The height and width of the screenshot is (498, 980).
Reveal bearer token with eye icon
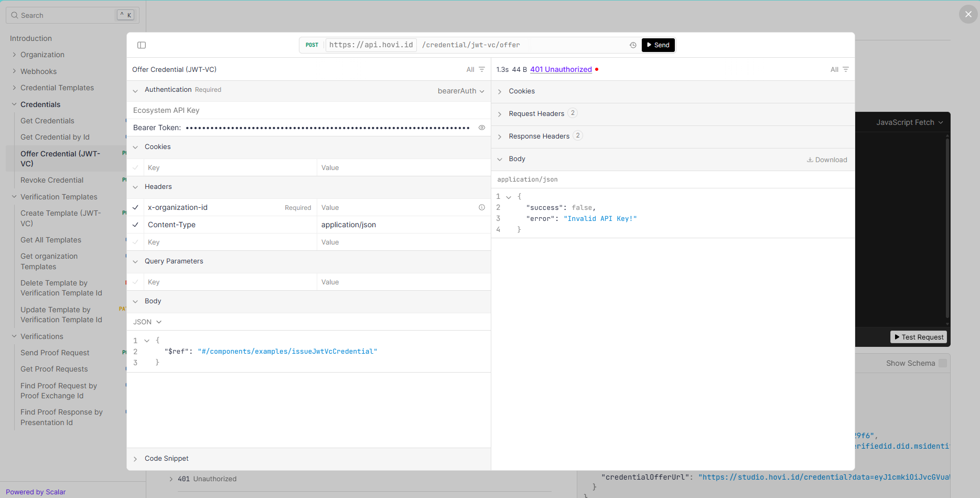(x=481, y=128)
